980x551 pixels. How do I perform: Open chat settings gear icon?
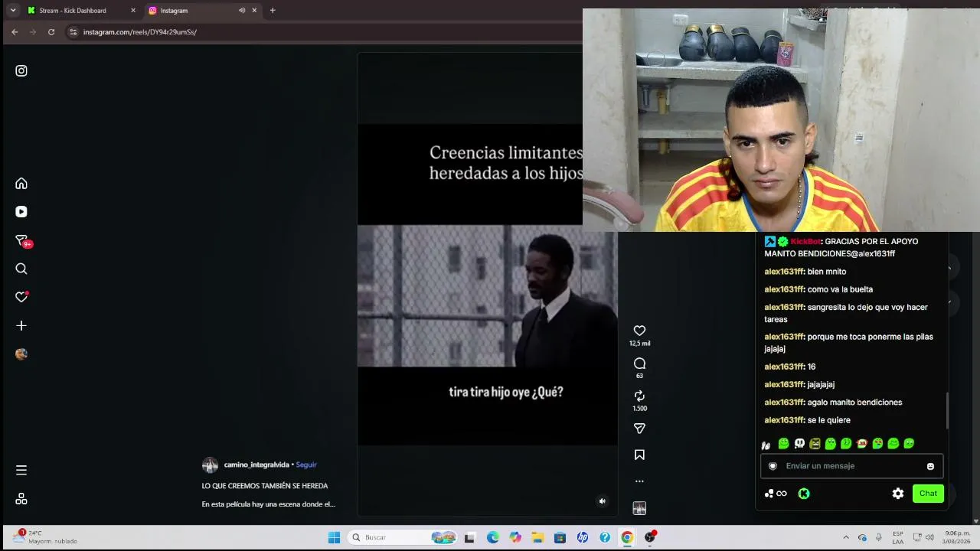pos(898,494)
